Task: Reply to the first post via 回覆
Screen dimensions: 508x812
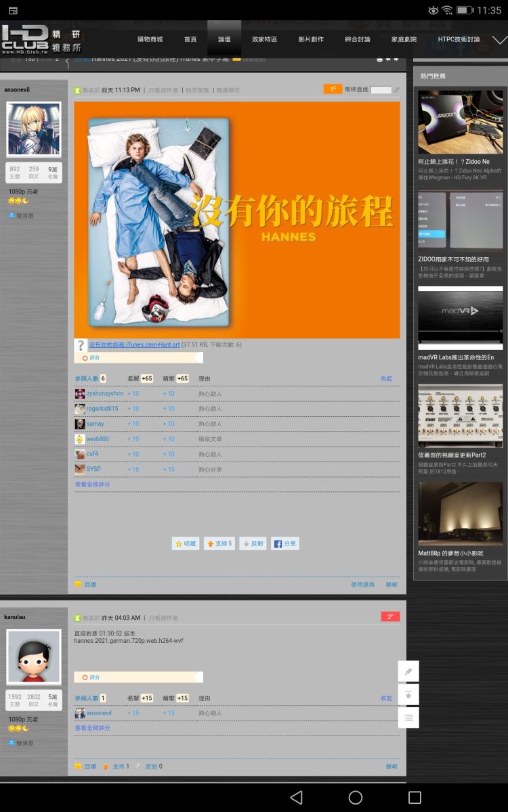Action: [86, 585]
